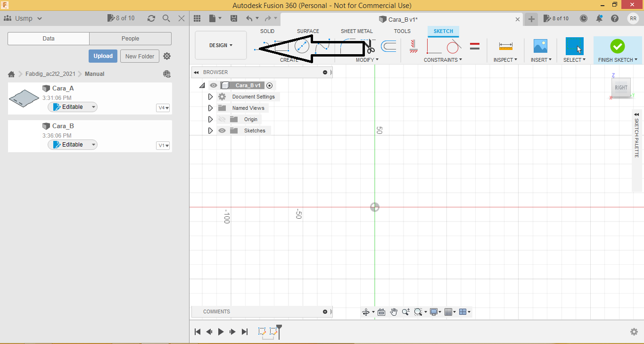
Task: Expand the Sketches node
Action: pos(211,131)
